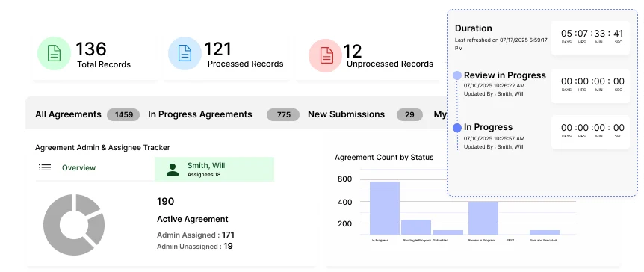
Task: Click the 121 processed records number
Action: click(x=217, y=49)
